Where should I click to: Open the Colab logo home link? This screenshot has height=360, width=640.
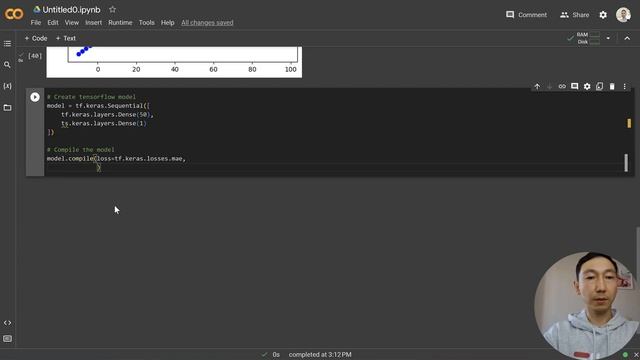click(14, 14)
